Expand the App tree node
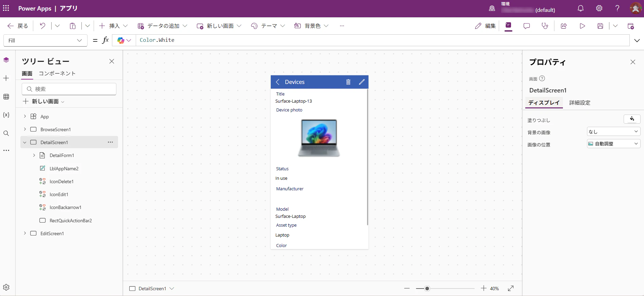 point(25,116)
